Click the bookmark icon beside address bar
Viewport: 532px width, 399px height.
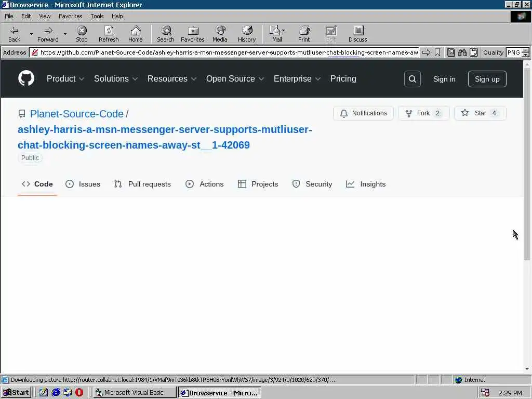tap(437, 52)
